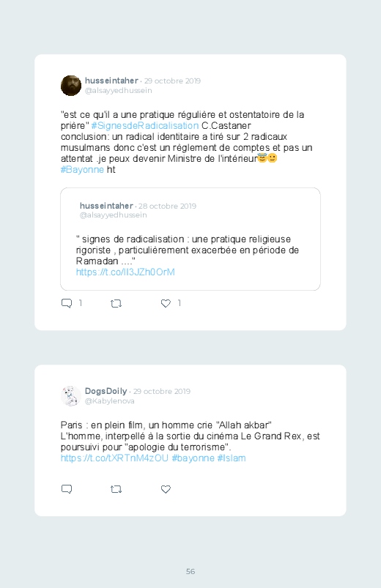
Task: Click the DogsDoily username
Action: pos(106,391)
